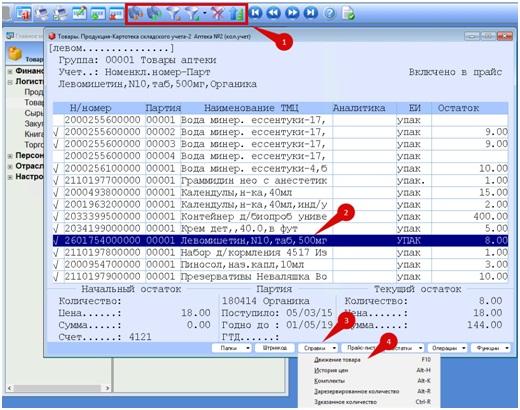Expand the Финанс tree node

[10, 71]
